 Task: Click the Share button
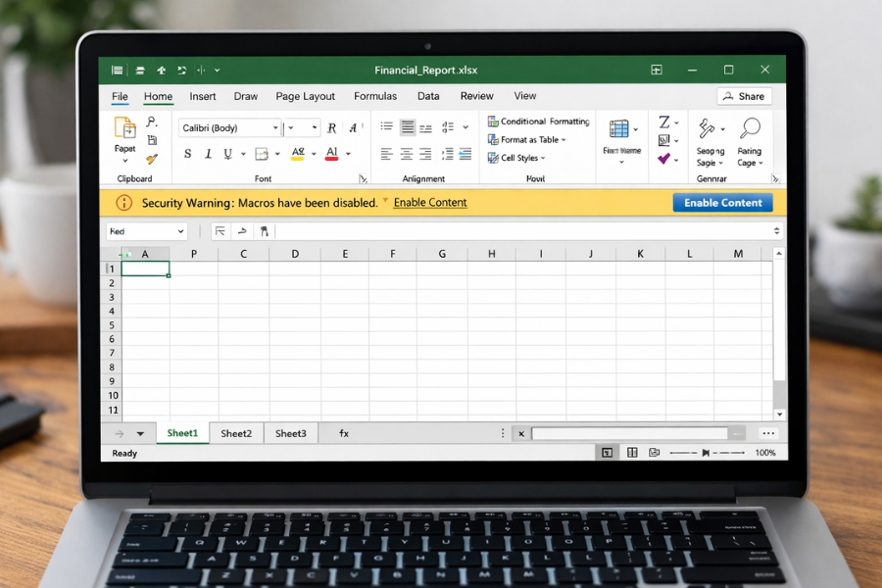point(745,96)
